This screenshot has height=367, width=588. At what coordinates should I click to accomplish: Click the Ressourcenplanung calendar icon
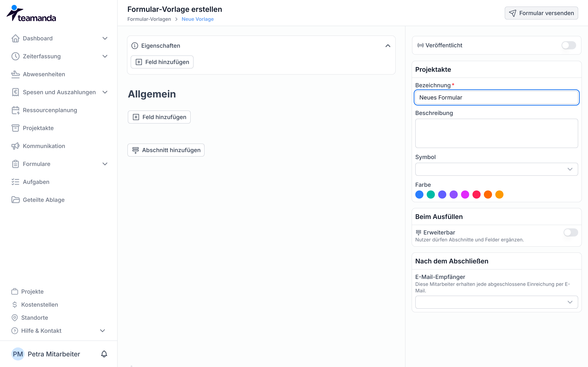click(15, 110)
